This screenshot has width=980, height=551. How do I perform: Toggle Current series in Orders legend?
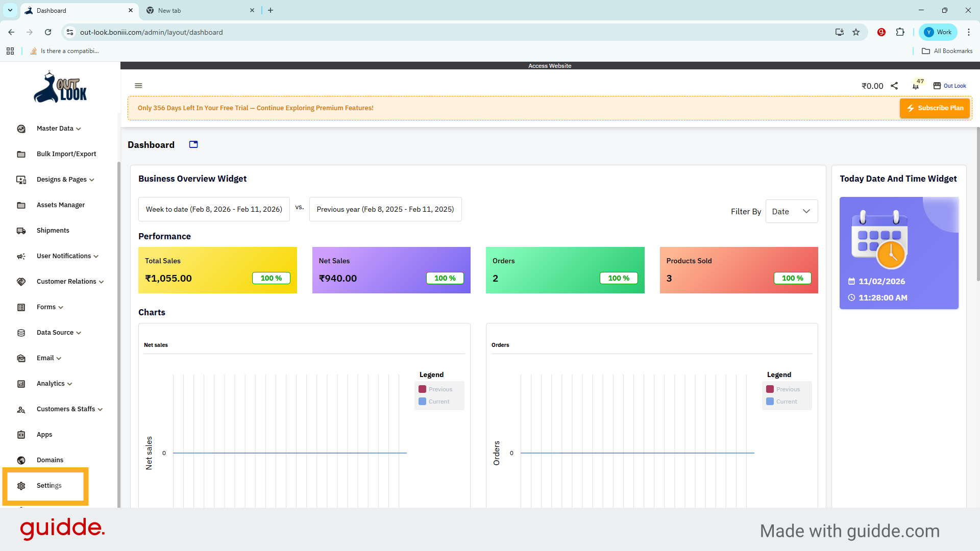(781, 402)
